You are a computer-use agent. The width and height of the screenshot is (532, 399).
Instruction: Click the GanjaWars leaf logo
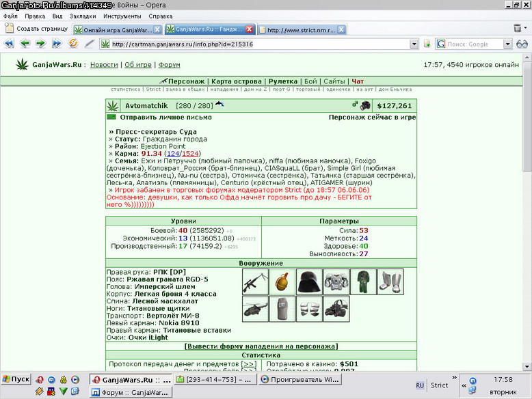pos(23,64)
